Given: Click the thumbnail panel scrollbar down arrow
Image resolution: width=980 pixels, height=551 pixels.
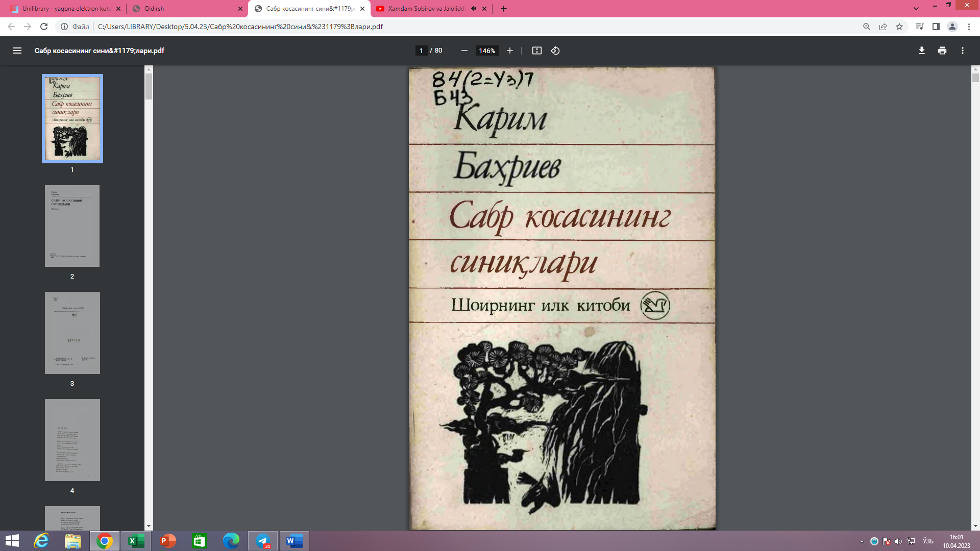Looking at the screenshot, I should point(149,526).
